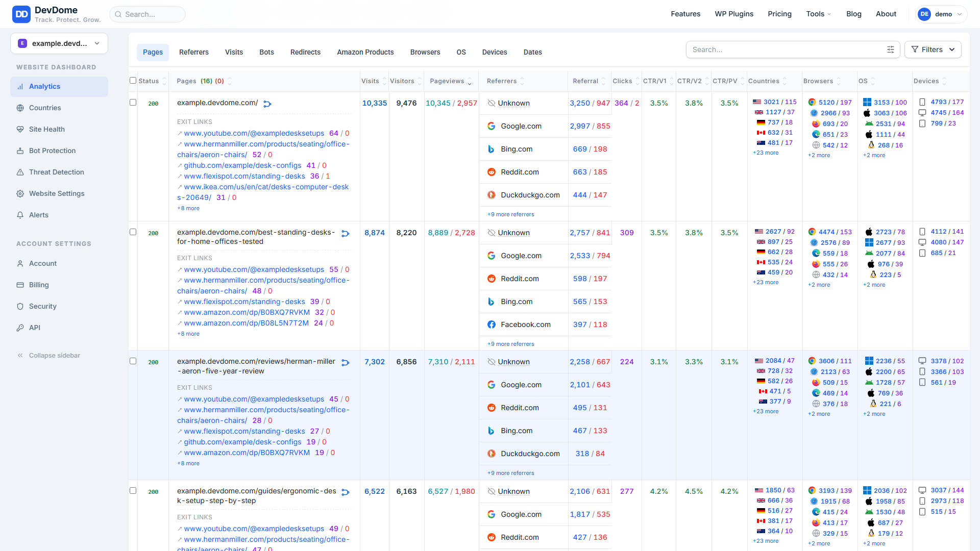Switch to OS tab
The width and height of the screenshot is (980, 551).
coord(461,52)
